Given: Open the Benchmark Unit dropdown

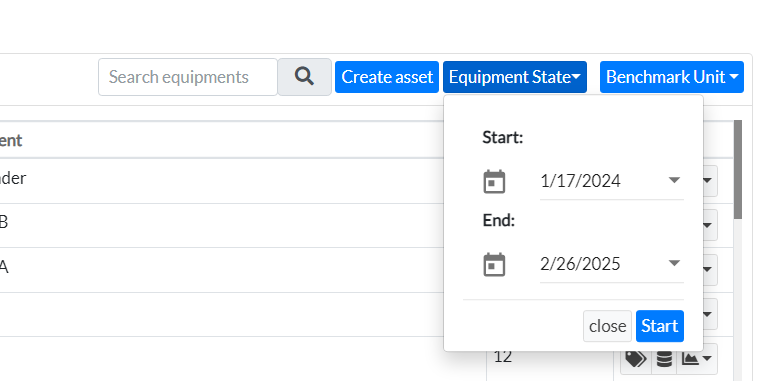Looking at the screenshot, I should coord(672,77).
